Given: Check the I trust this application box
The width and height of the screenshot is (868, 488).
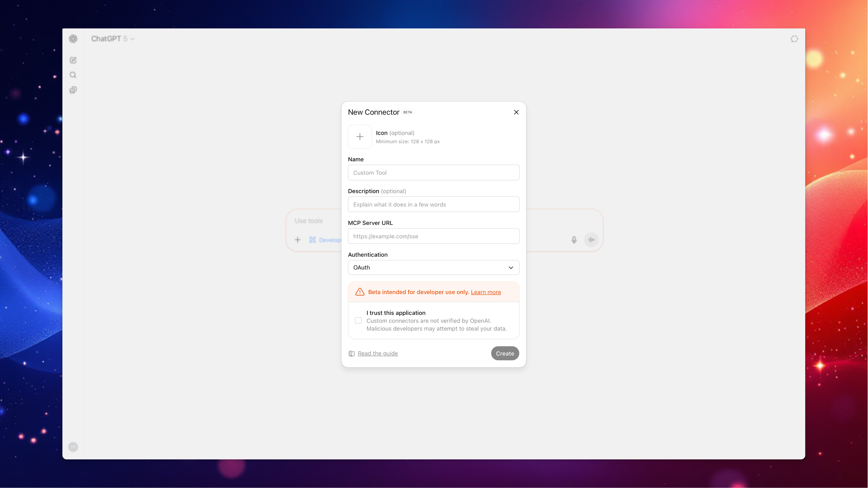Looking at the screenshot, I should pos(358,321).
